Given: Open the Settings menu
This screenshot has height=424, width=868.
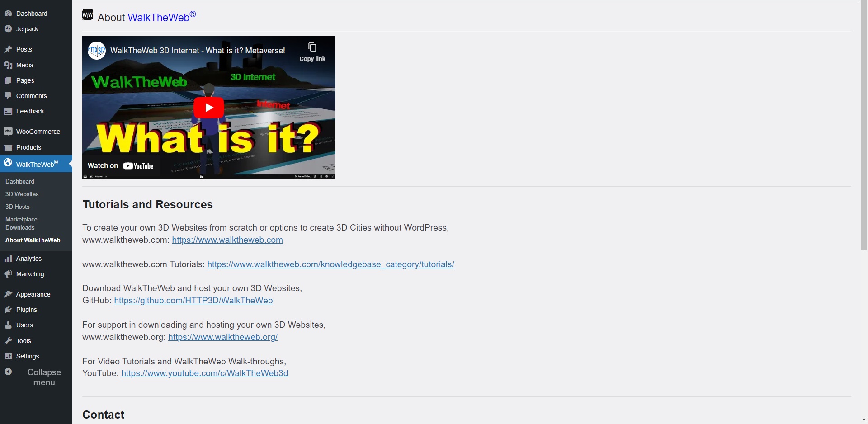Looking at the screenshot, I should [28, 356].
